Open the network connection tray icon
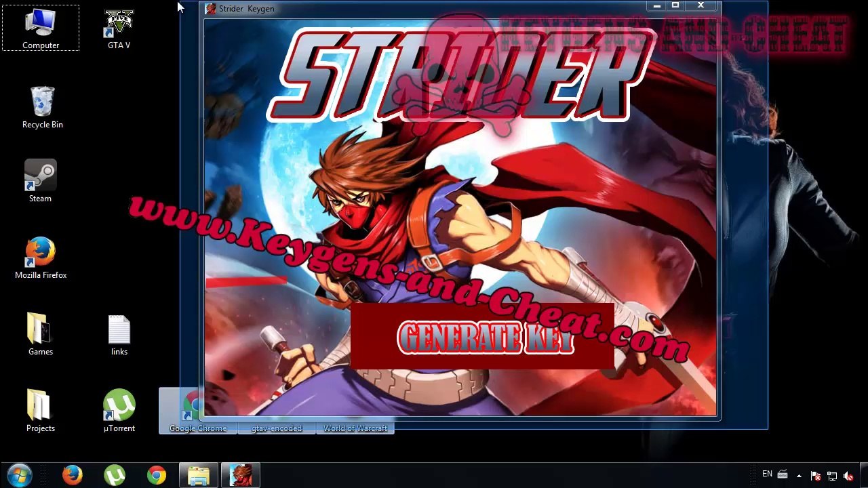The image size is (868, 488). tap(832, 476)
